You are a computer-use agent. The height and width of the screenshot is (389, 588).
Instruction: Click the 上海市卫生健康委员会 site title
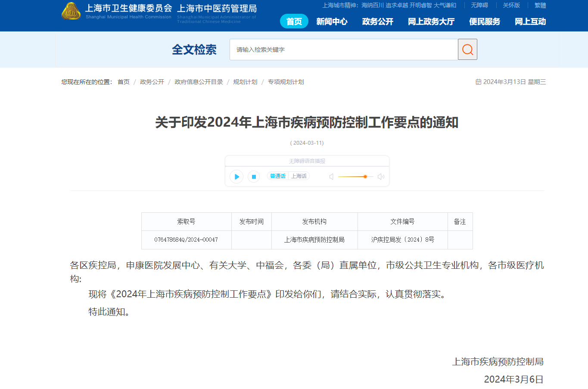[128, 8]
